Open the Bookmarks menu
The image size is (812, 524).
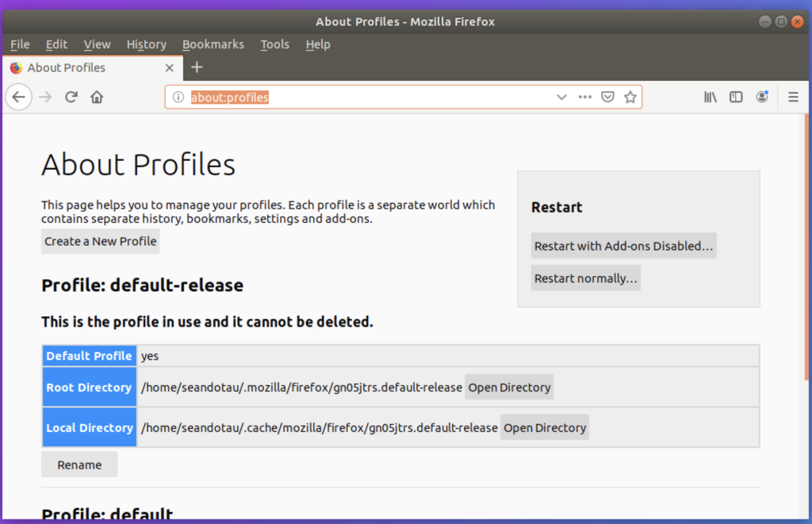click(213, 44)
